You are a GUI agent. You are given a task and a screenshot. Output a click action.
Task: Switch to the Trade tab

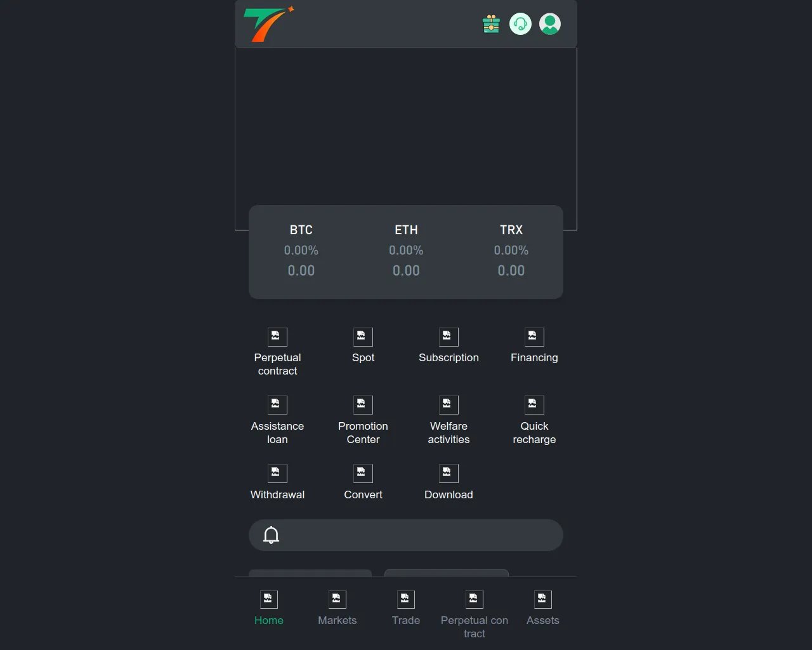click(x=406, y=608)
